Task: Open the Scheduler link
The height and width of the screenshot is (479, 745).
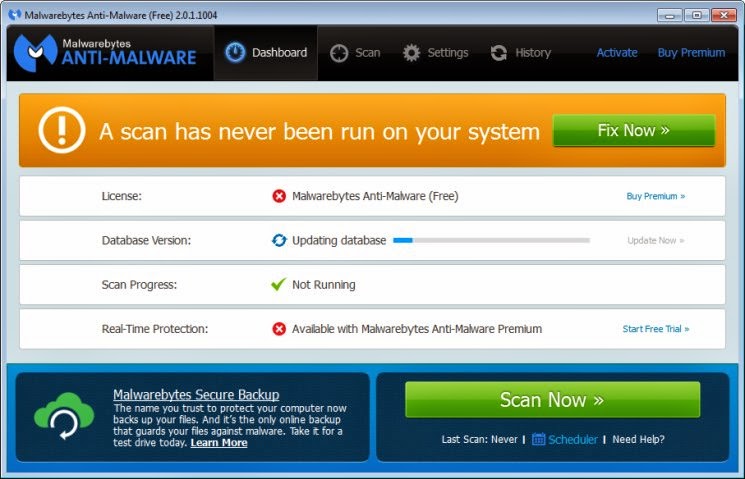Action: [573, 440]
